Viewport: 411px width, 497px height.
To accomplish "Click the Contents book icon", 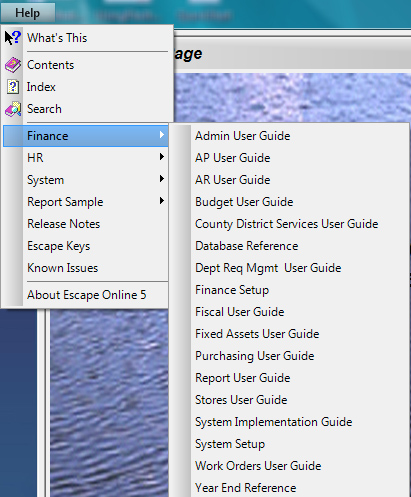I will pyautogui.click(x=13, y=65).
